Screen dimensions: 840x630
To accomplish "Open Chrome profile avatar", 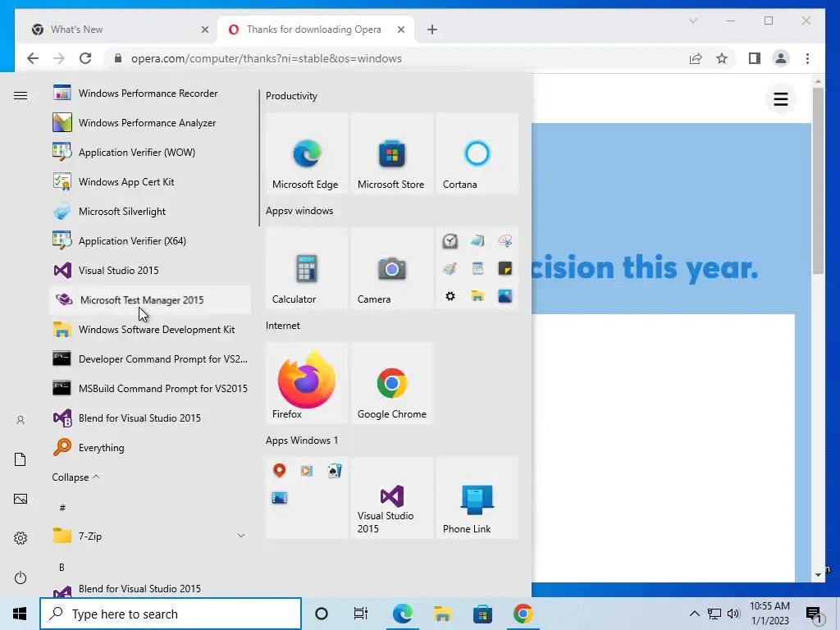I will (781, 58).
